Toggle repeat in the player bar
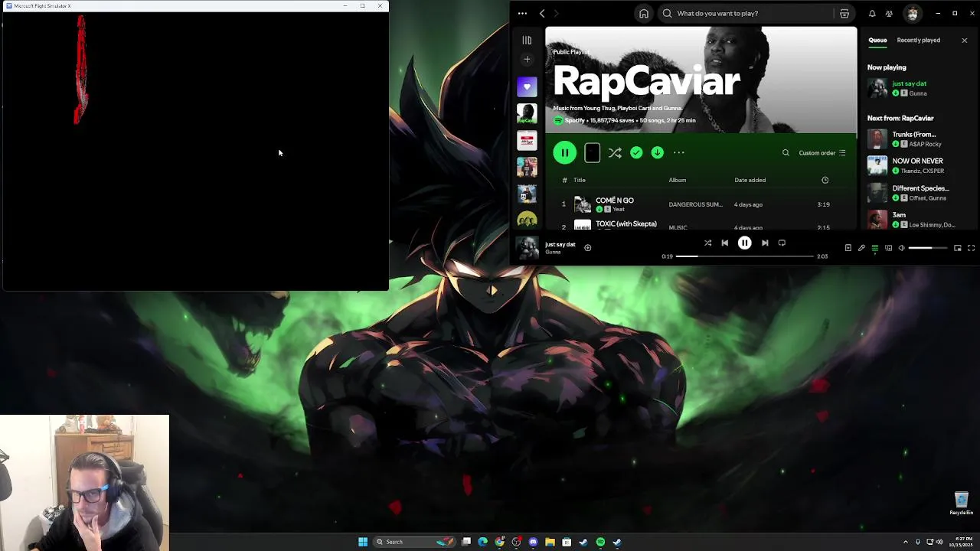The height and width of the screenshot is (551, 980). pyautogui.click(x=782, y=243)
